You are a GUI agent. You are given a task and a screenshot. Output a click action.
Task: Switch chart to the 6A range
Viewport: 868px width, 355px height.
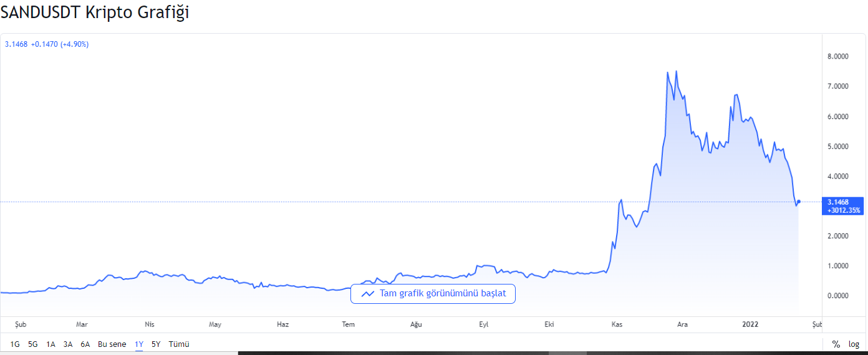tap(85, 344)
